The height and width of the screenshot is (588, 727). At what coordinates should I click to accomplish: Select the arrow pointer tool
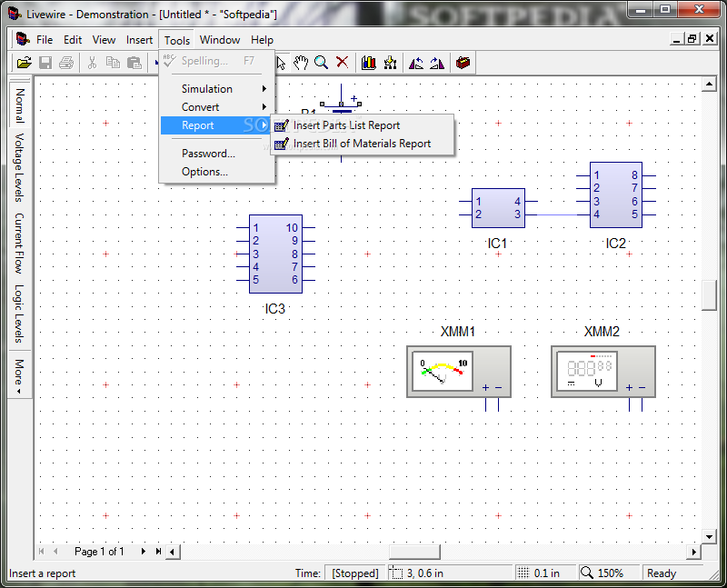pyautogui.click(x=281, y=63)
